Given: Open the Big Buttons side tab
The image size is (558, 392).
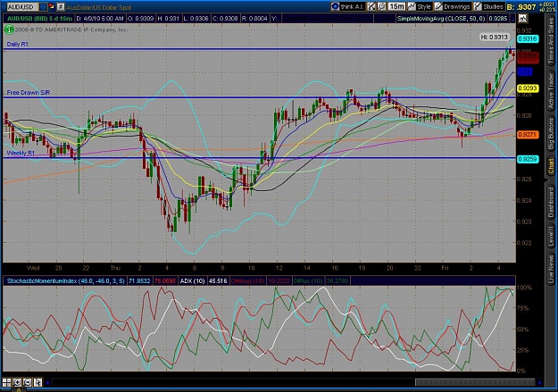Looking at the screenshot, I should (x=551, y=134).
